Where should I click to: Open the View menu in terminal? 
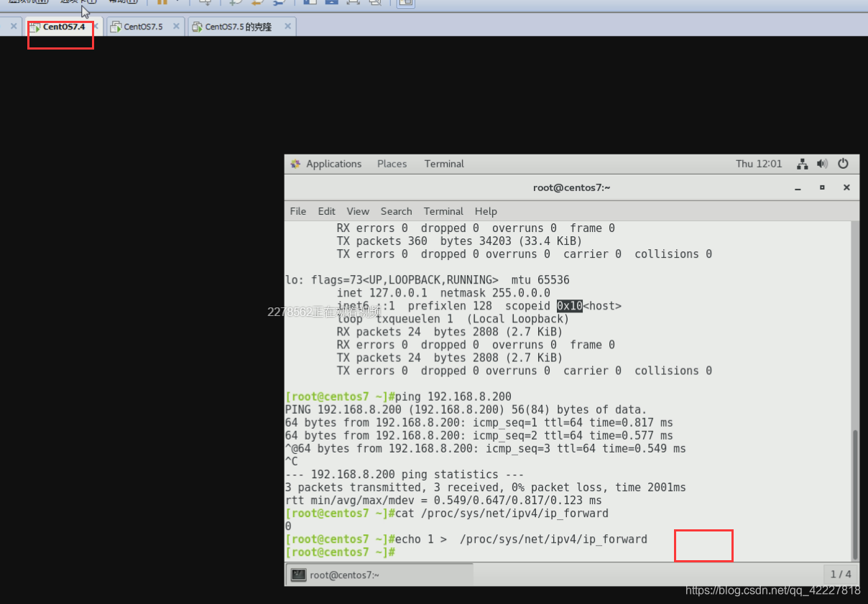point(358,211)
